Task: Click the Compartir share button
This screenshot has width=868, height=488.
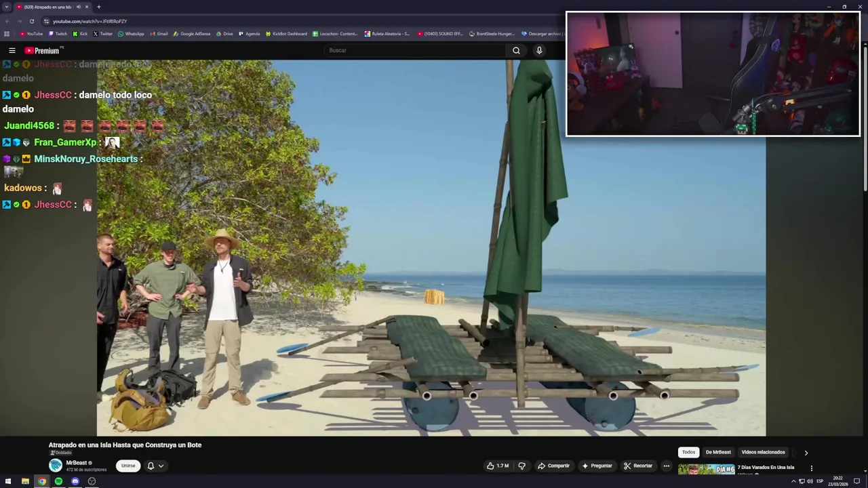Action: pyautogui.click(x=553, y=466)
